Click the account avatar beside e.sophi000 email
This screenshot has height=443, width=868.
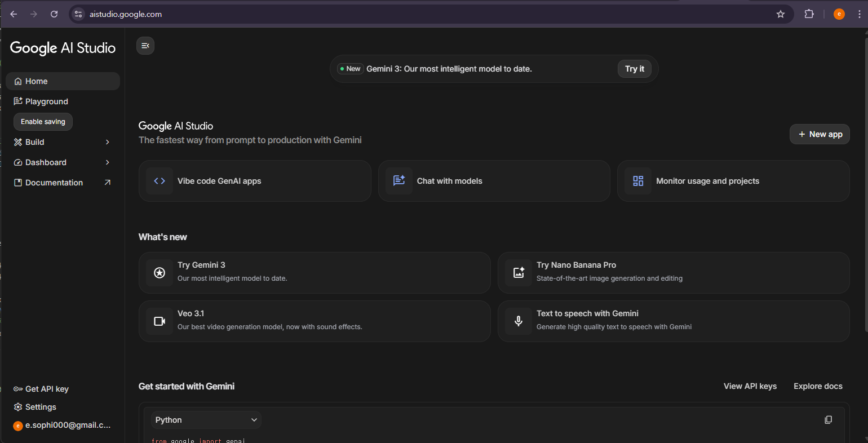point(18,426)
